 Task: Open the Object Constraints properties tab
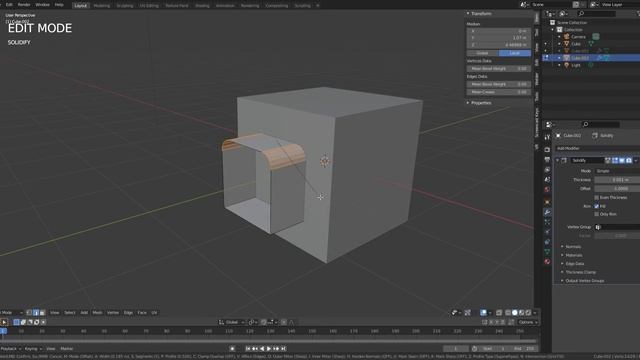tap(547, 242)
